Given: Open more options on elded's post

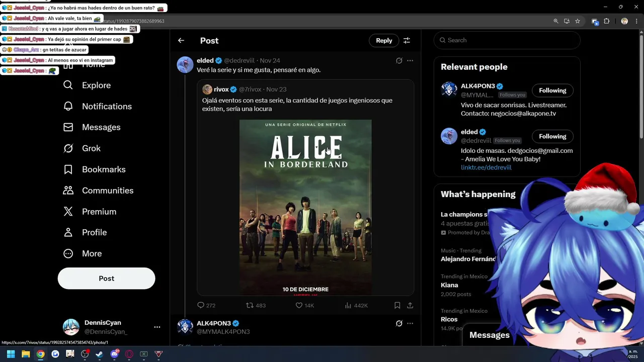Looking at the screenshot, I should pos(410,61).
